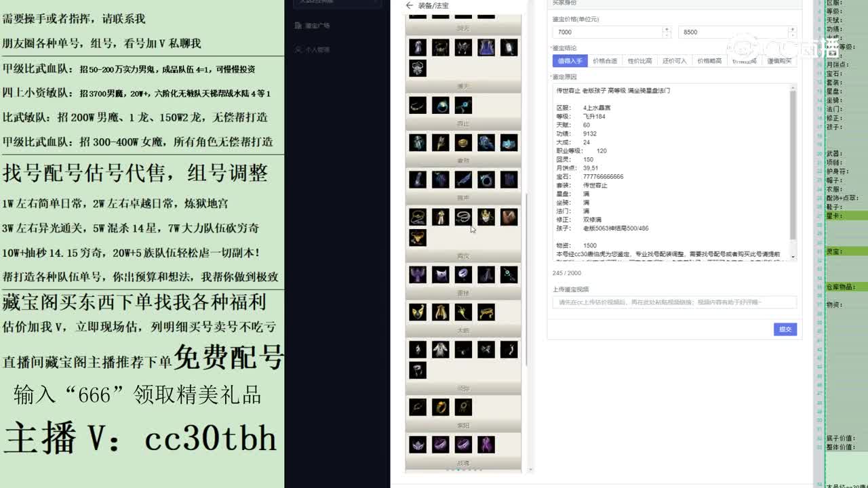Image resolution: width=868 pixels, height=488 pixels.
Task: Increase the 8500 price with up arrow
Action: coord(792,29)
